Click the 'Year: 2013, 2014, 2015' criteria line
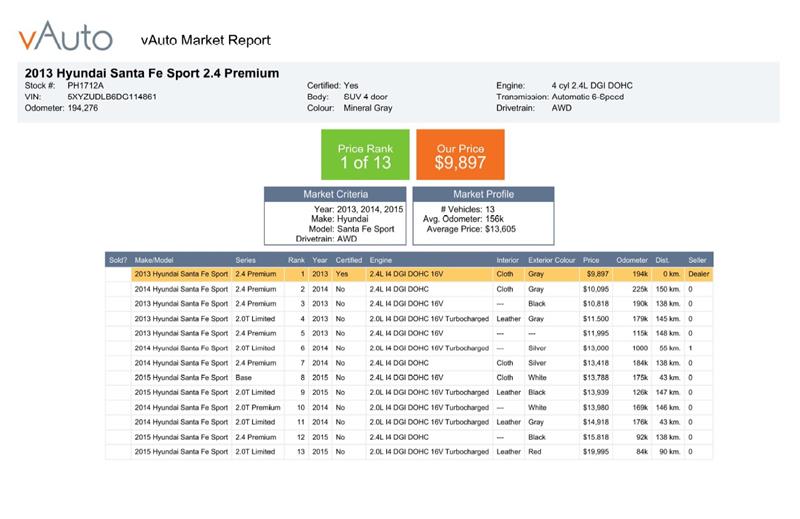Viewport: 800px width, 519px height. [x=358, y=209]
